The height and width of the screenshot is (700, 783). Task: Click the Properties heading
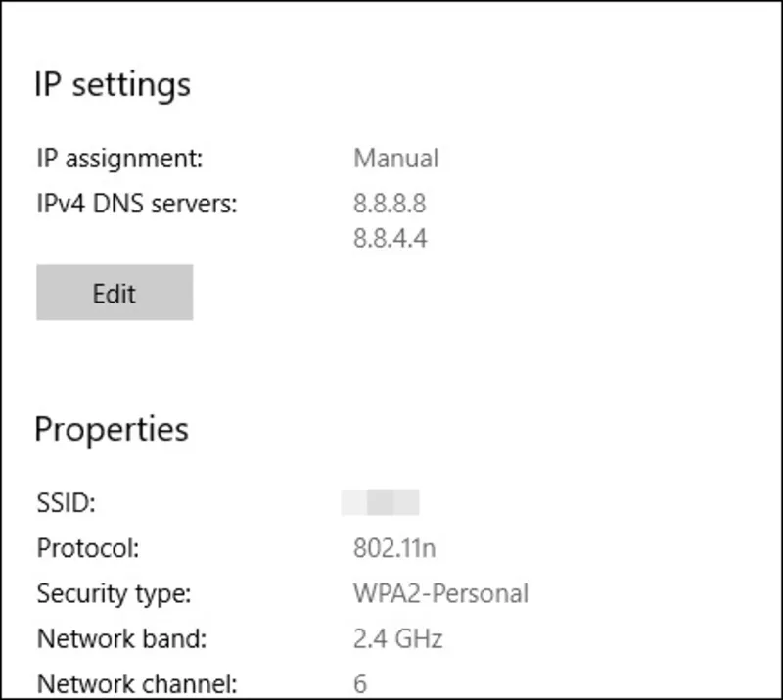[x=112, y=429]
